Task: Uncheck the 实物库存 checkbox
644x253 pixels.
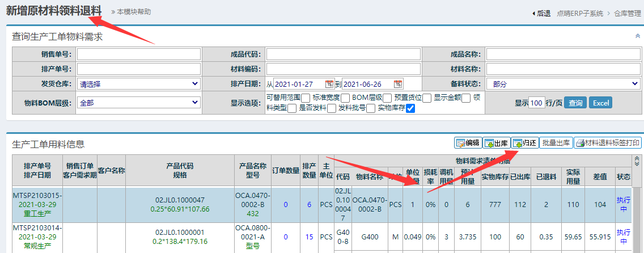Action: click(x=410, y=108)
